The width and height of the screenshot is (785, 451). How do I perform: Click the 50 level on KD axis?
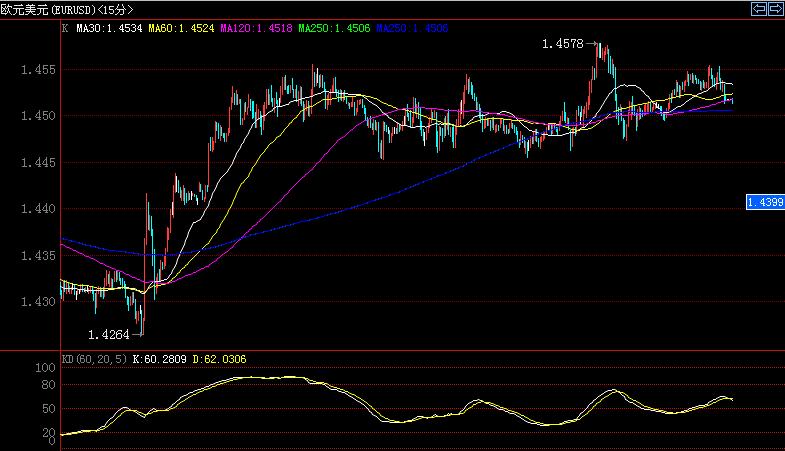coord(49,409)
